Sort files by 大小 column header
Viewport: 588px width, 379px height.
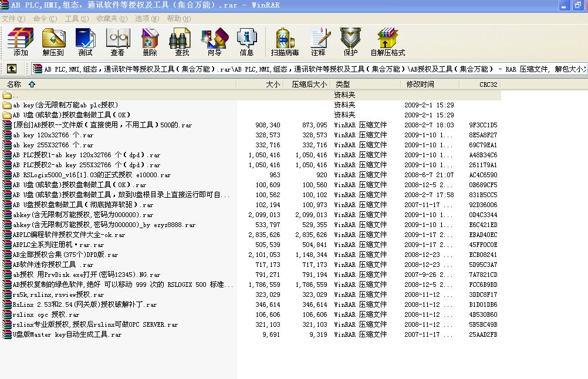pos(273,84)
